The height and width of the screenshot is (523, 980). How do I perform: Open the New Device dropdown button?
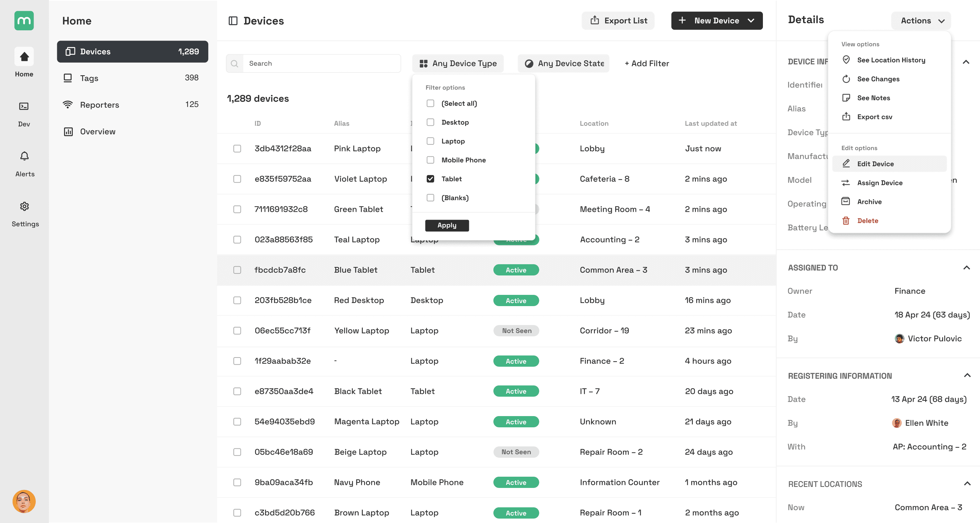(717, 20)
